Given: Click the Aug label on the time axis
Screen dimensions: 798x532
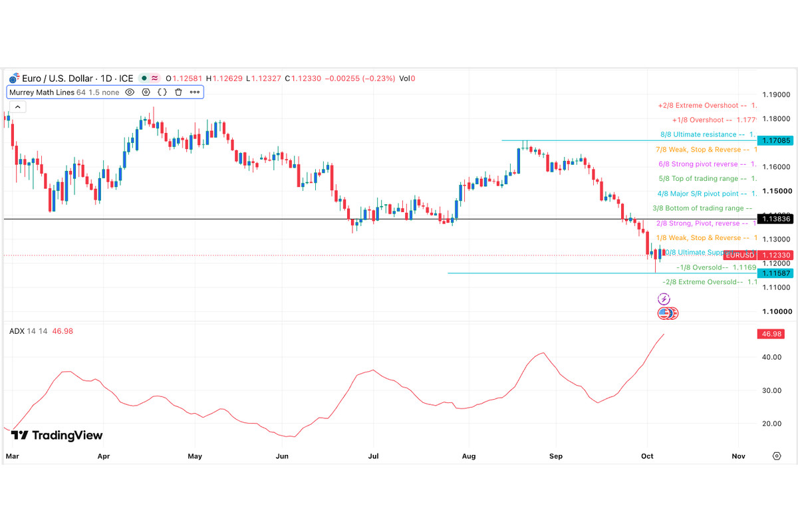Looking at the screenshot, I should [x=469, y=456].
